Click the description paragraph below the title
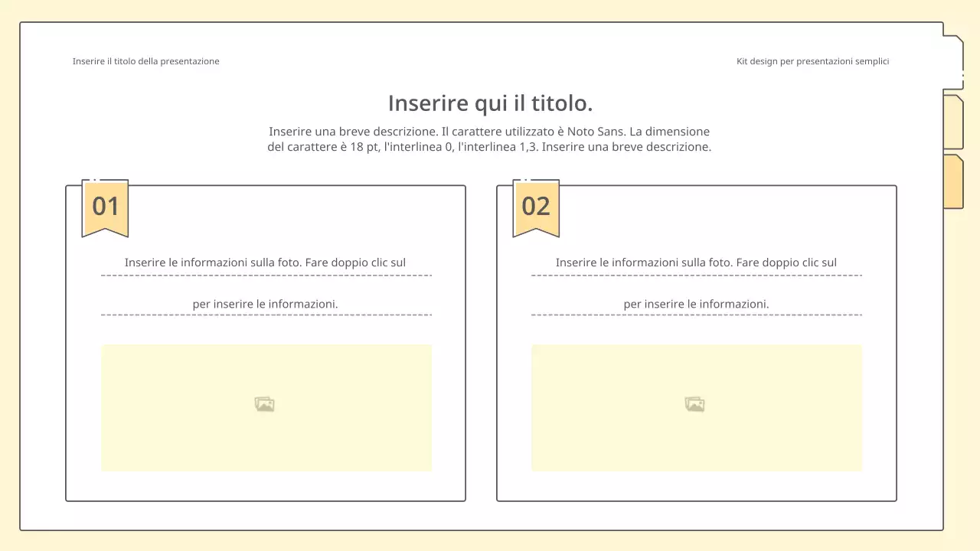The image size is (980, 551). pyautogui.click(x=489, y=139)
